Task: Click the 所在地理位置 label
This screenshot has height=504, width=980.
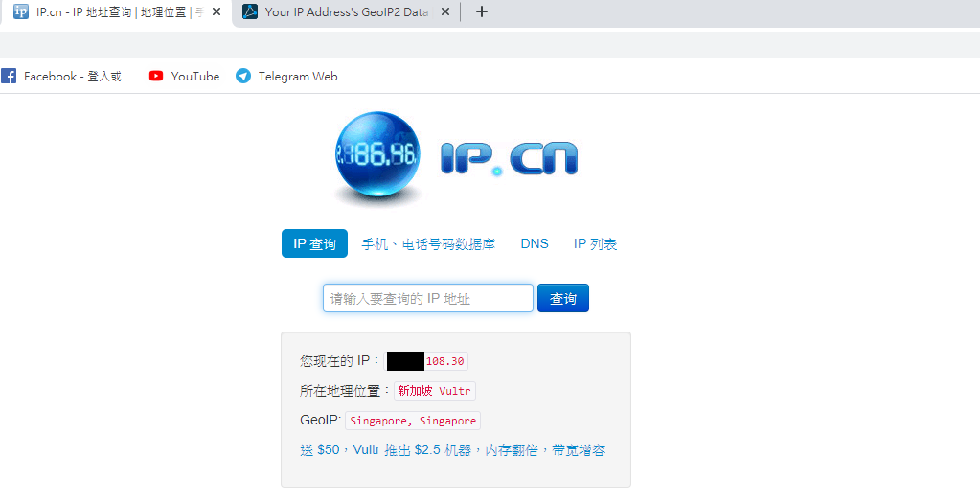Action: point(345,391)
